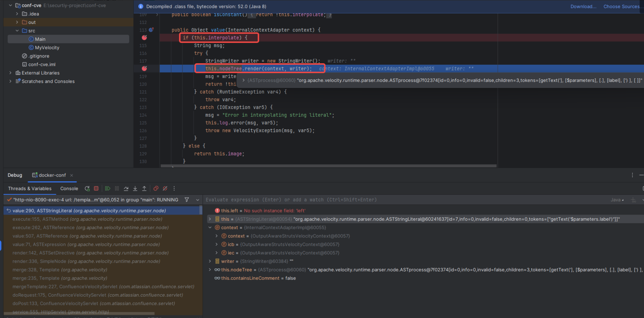Collapse the conf-cve project root
644x318 pixels.
coord(10,5)
